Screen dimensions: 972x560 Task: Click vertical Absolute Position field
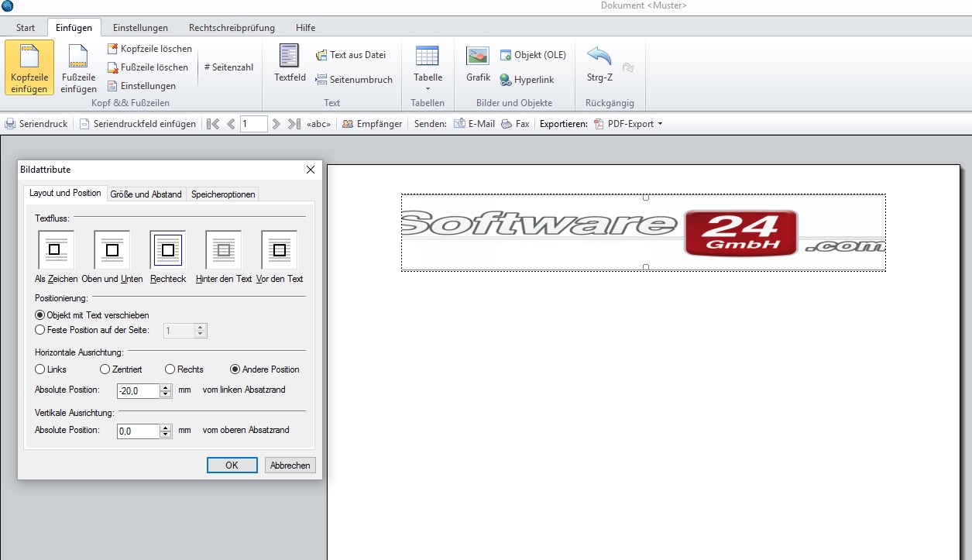pyautogui.click(x=138, y=431)
